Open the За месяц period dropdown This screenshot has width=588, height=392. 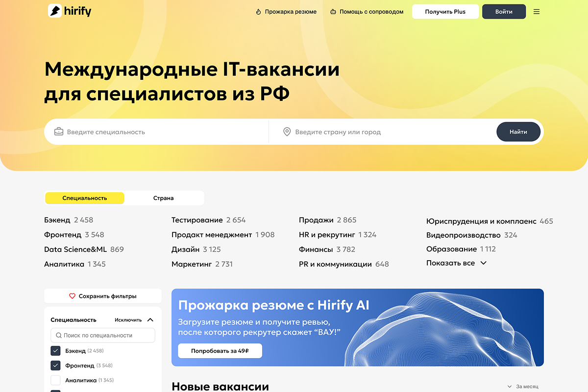coord(523,387)
